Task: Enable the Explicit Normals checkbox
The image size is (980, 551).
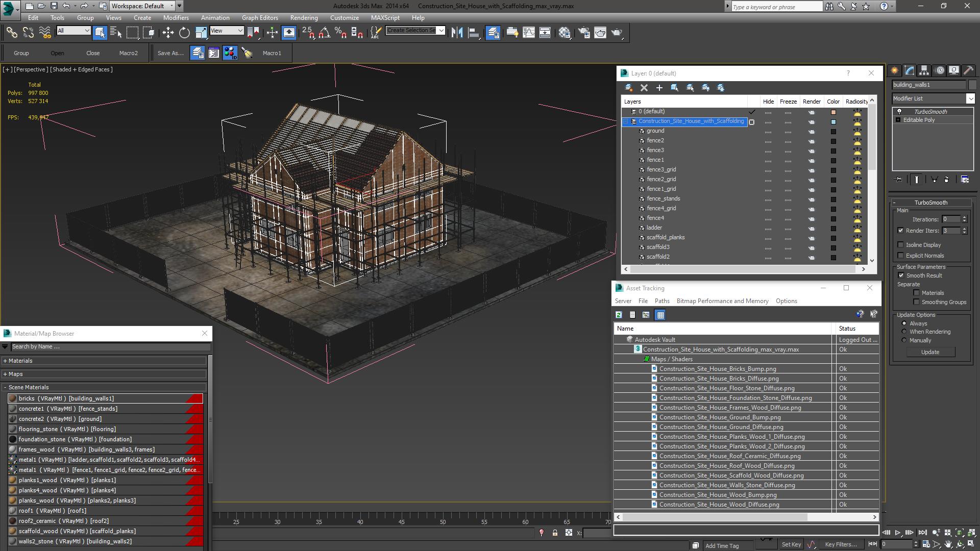Action: (x=901, y=256)
